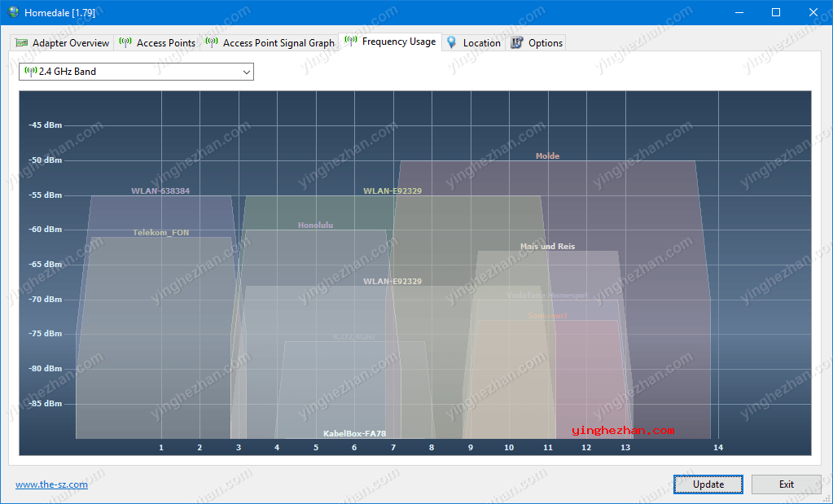Image resolution: width=833 pixels, height=504 pixels.
Task: Click the KabelBox-FA78 label on the chart
Action: click(x=354, y=434)
